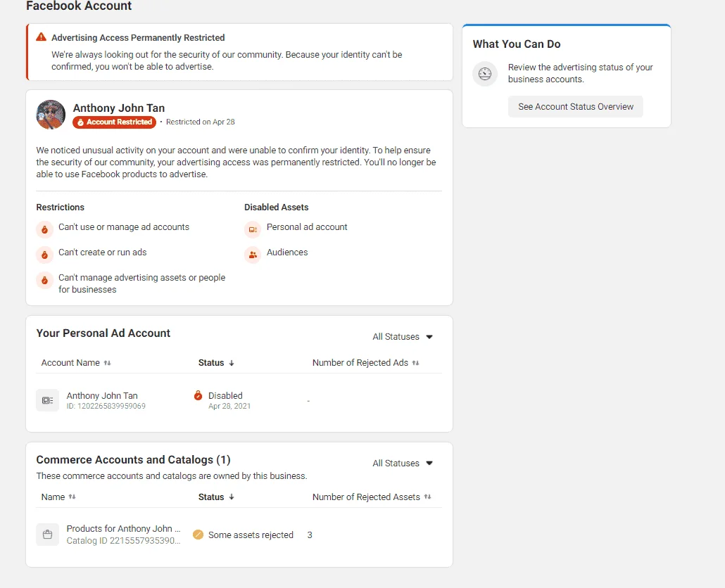This screenshot has height=588, width=725.
Task: Click 'ID: 1202265839959069' text
Action: click(106, 406)
